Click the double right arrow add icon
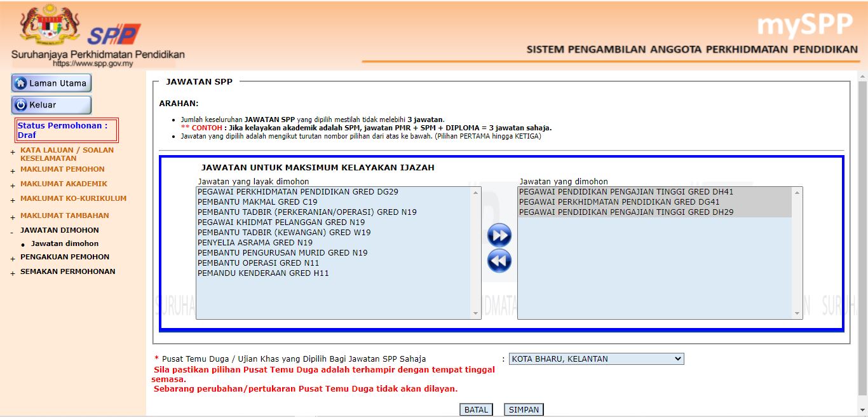The image size is (868, 417). click(499, 236)
